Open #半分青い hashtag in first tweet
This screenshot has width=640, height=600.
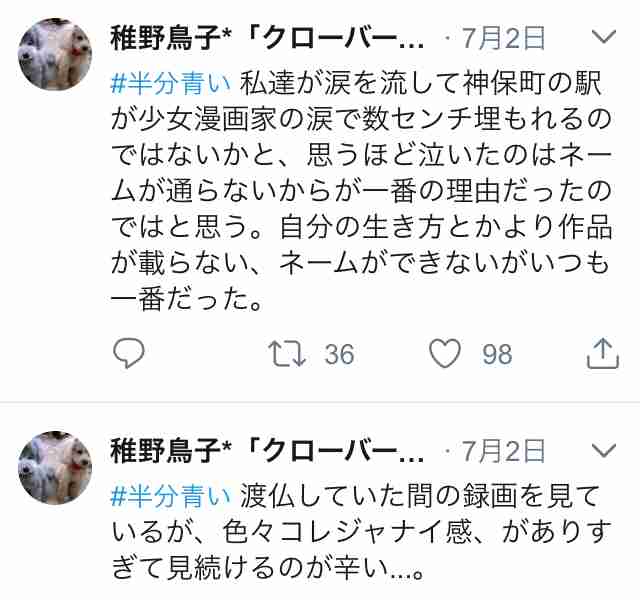[x=171, y=83]
